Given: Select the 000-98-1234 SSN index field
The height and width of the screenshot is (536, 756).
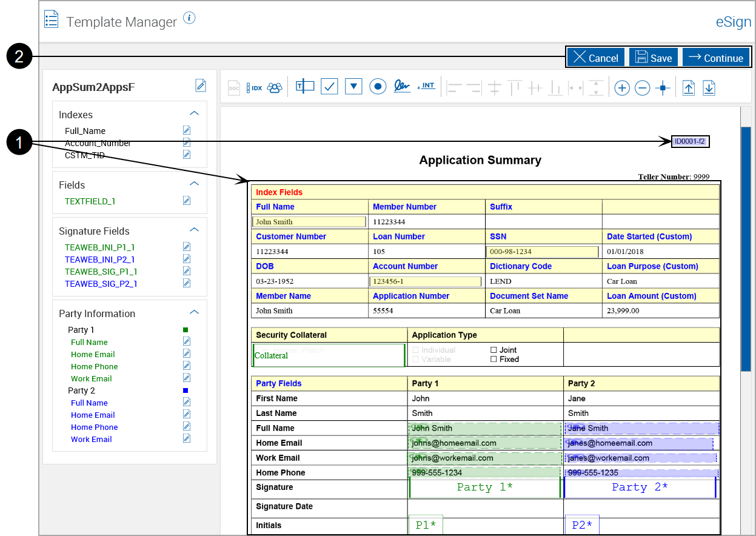Looking at the screenshot, I should (542, 252).
